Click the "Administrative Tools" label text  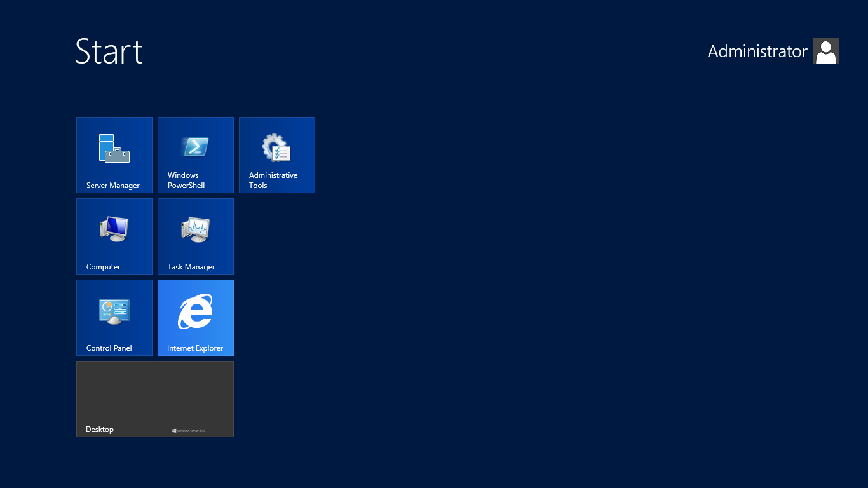pos(273,180)
